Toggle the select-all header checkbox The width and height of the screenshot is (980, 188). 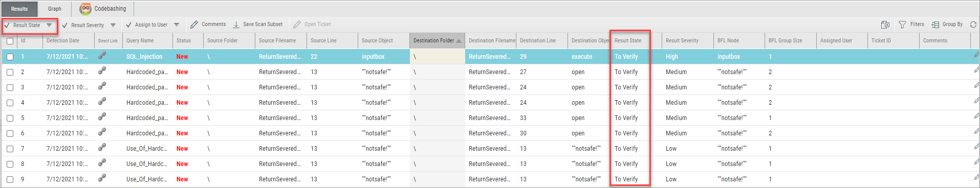(10, 41)
